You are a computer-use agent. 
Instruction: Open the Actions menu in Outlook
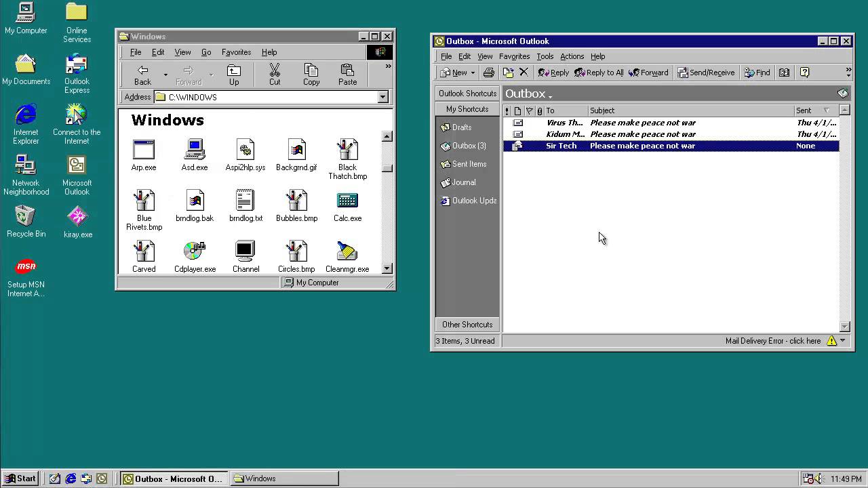[x=572, y=56]
